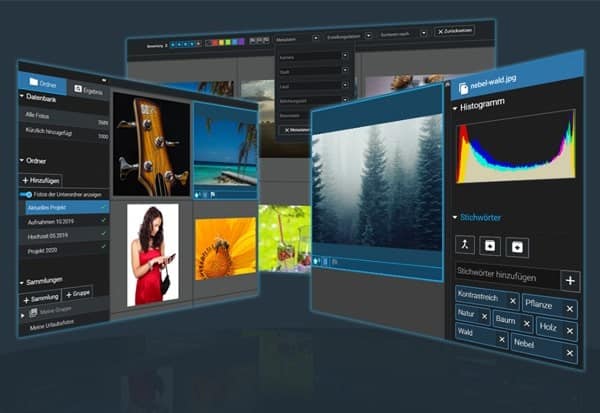Open the Stadt dropdown in the metadata panel
This screenshot has width=600, height=413.
(345, 70)
